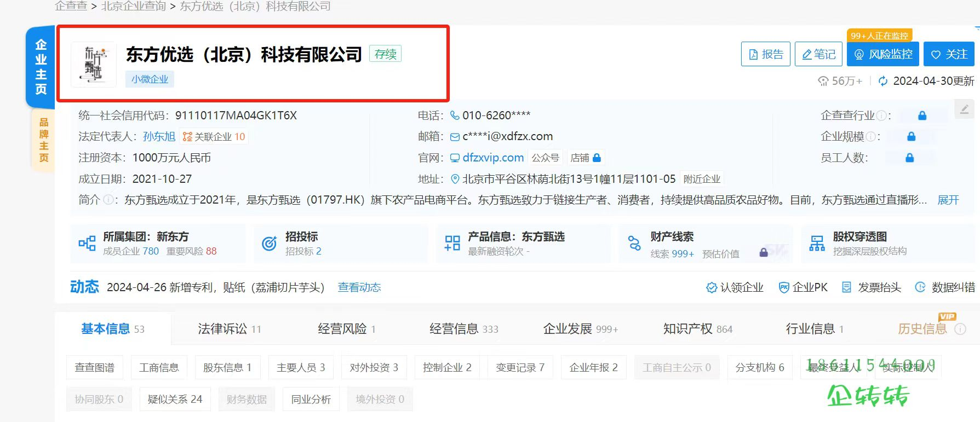The image size is (980, 422).
Task: Open the 历史信息 VIP tab
Action: point(922,329)
